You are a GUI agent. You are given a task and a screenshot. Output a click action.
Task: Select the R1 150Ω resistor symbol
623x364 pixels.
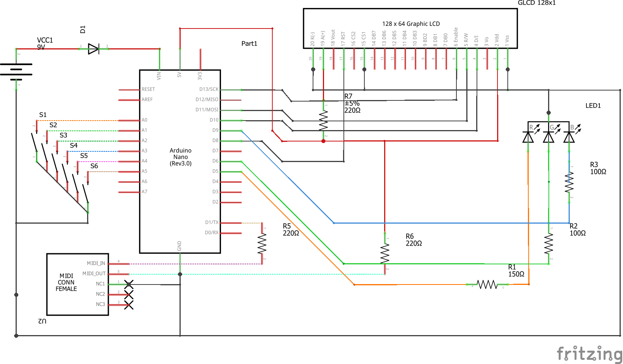tap(488, 284)
